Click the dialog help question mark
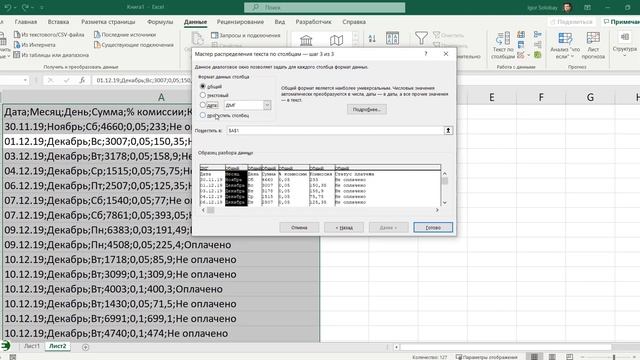The height and width of the screenshot is (360, 640). click(x=426, y=54)
